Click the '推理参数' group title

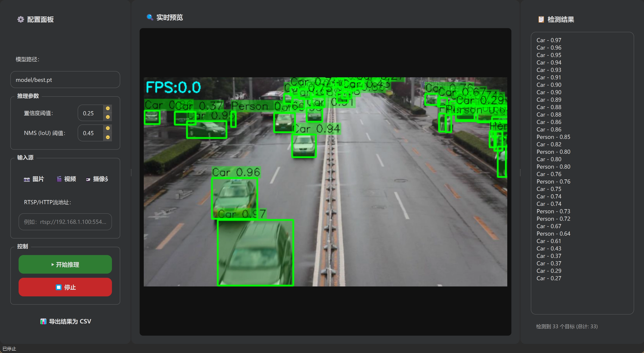[x=28, y=96]
